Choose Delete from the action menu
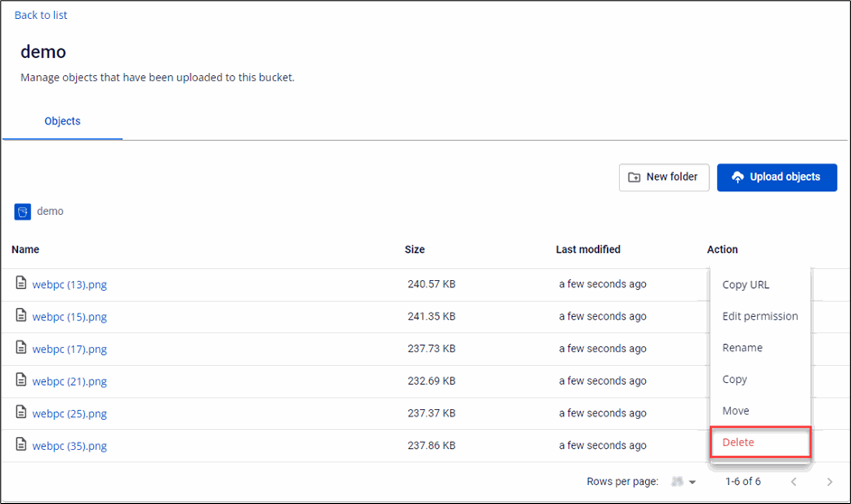Viewport: 851px width, 504px height. point(761,443)
